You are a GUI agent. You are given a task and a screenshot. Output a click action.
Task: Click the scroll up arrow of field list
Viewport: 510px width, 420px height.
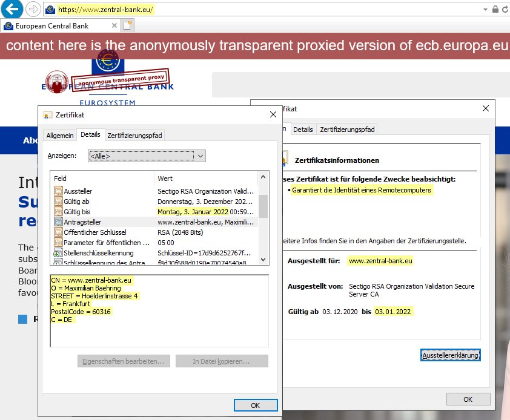tap(263, 177)
